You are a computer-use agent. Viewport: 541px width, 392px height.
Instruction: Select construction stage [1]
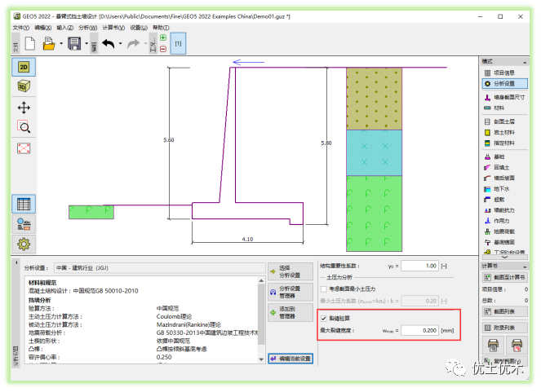[x=178, y=43]
